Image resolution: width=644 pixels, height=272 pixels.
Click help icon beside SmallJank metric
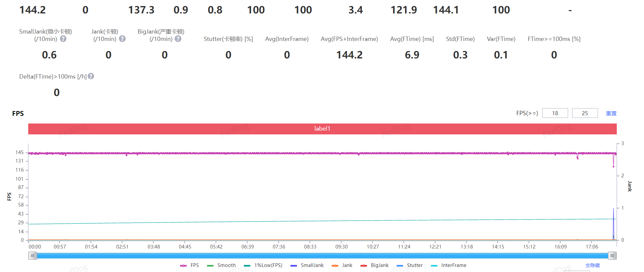pos(63,39)
